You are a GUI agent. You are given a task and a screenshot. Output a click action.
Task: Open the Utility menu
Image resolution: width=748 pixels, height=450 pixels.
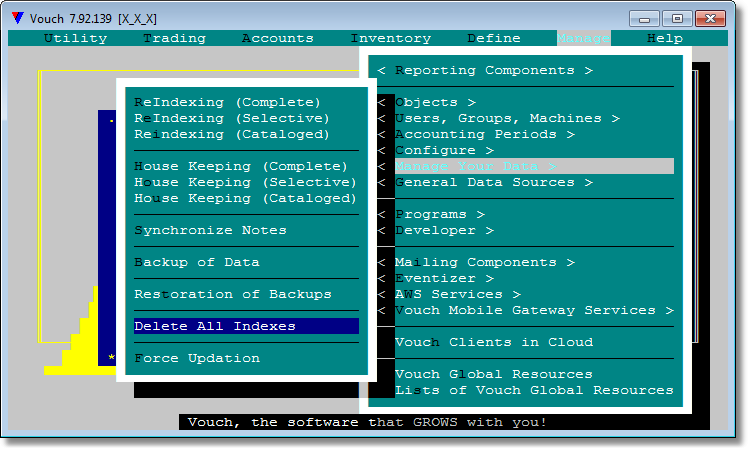75,38
